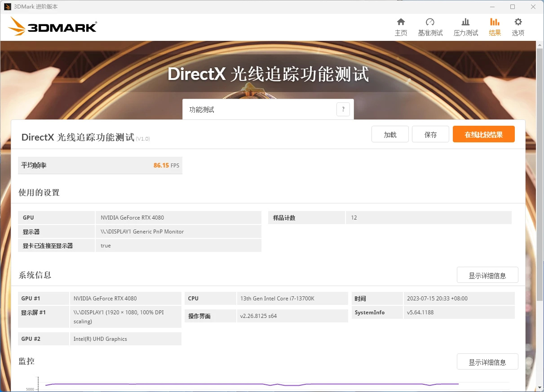Click the 功能测试 panel tab
The height and width of the screenshot is (392, 544).
[268, 109]
